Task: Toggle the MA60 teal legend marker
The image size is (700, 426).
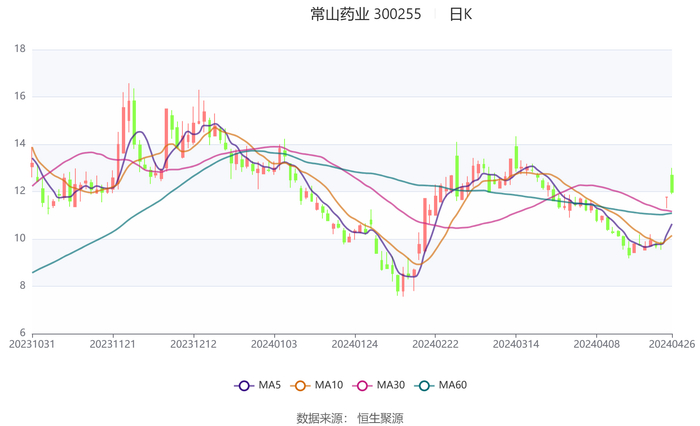Action: click(424, 386)
